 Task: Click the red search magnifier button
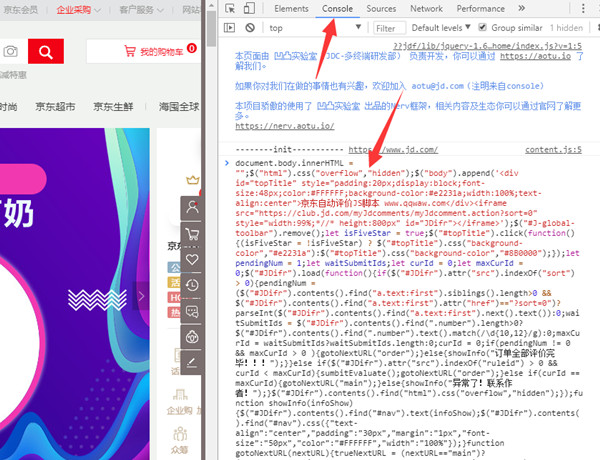pyautogui.click(x=43, y=51)
